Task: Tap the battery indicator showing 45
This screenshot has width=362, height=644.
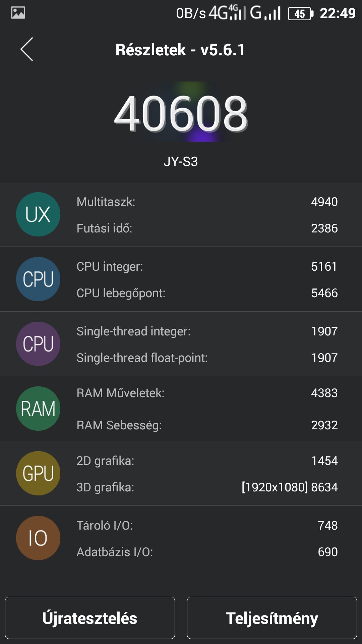Action: pyautogui.click(x=301, y=13)
